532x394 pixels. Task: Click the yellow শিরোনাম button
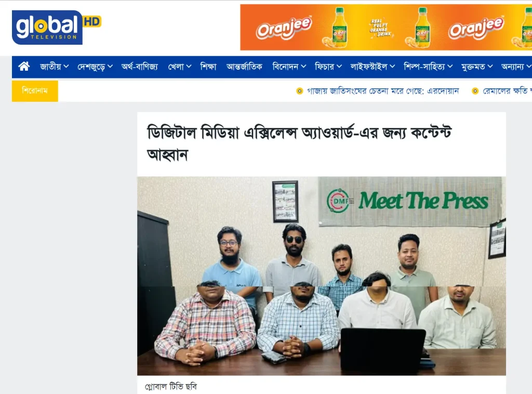click(x=35, y=91)
